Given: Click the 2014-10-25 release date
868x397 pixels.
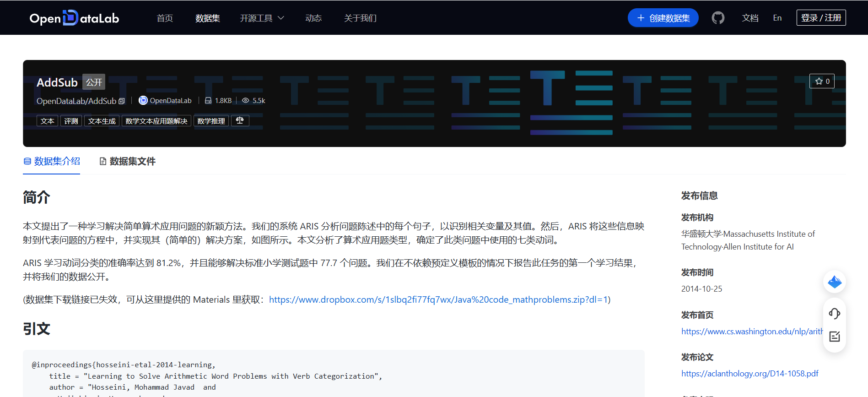Looking at the screenshot, I should 701,289.
